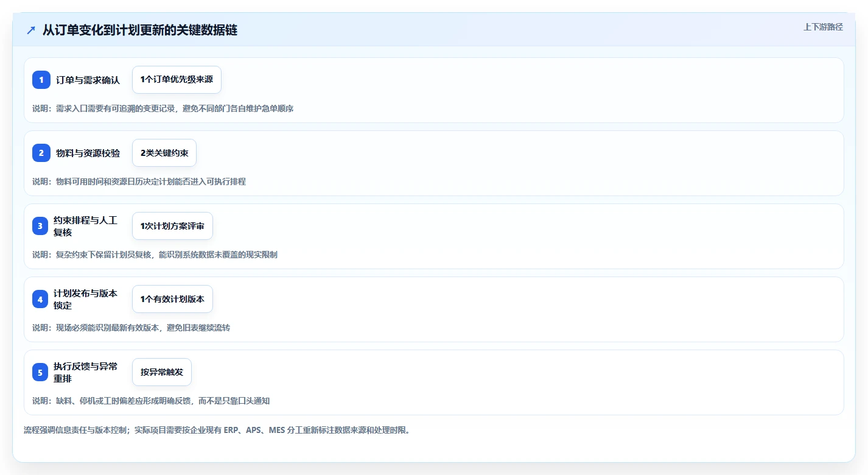Select the 2类关键约束 chip
The image size is (868, 475).
164,153
